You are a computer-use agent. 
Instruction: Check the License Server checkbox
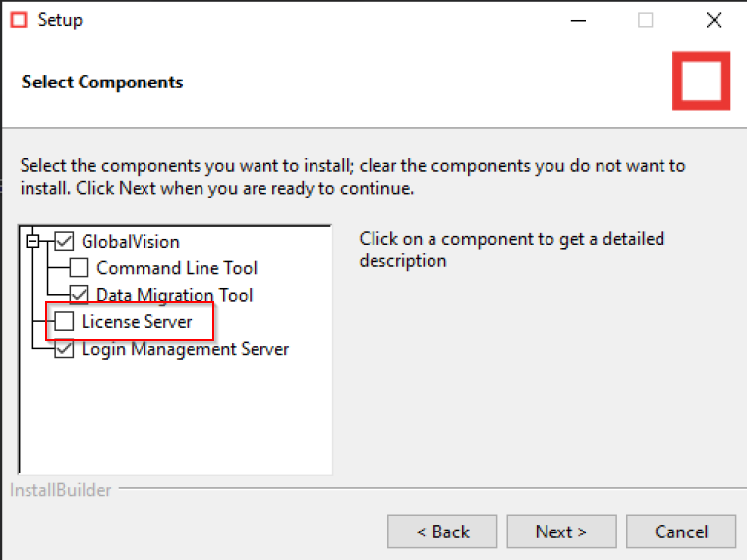click(x=65, y=321)
